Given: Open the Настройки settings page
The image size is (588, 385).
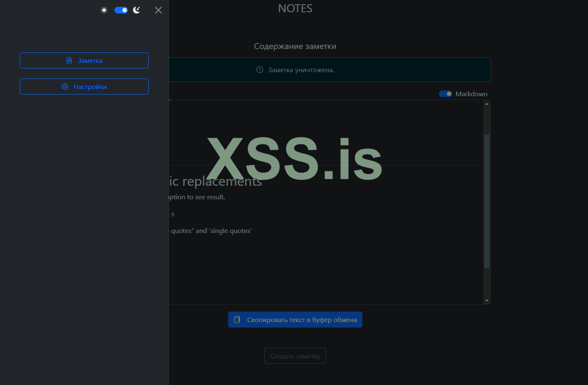Looking at the screenshot, I should pyautogui.click(x=84, y=87).
